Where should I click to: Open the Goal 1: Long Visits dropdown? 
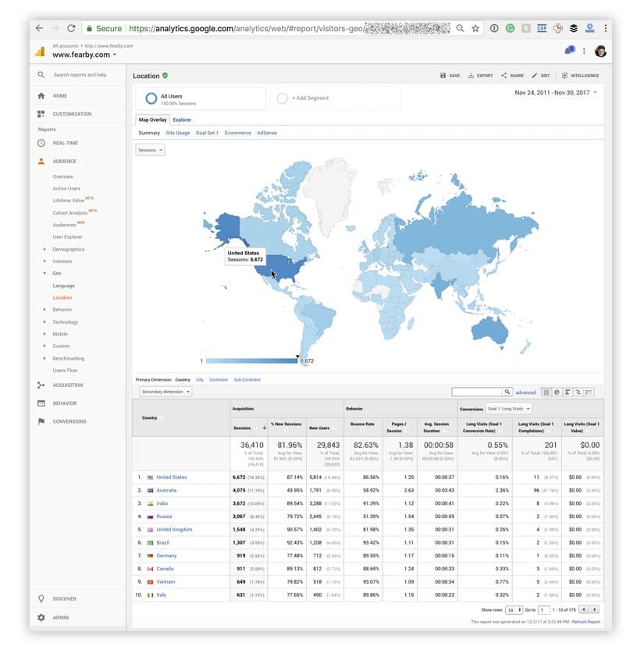click(508, 409)
